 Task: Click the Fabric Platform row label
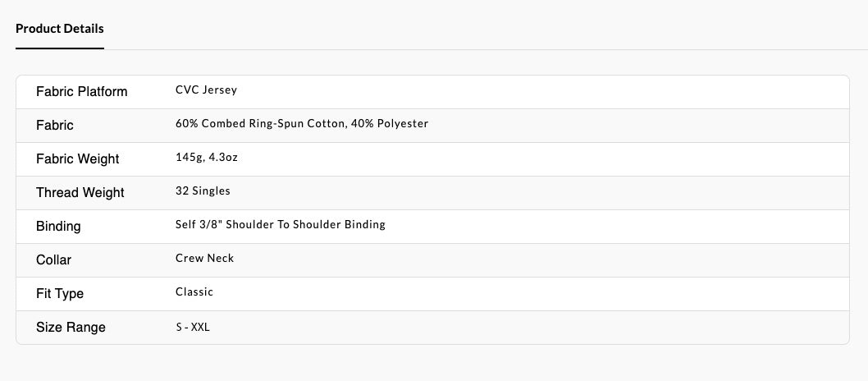pos(82,92)
